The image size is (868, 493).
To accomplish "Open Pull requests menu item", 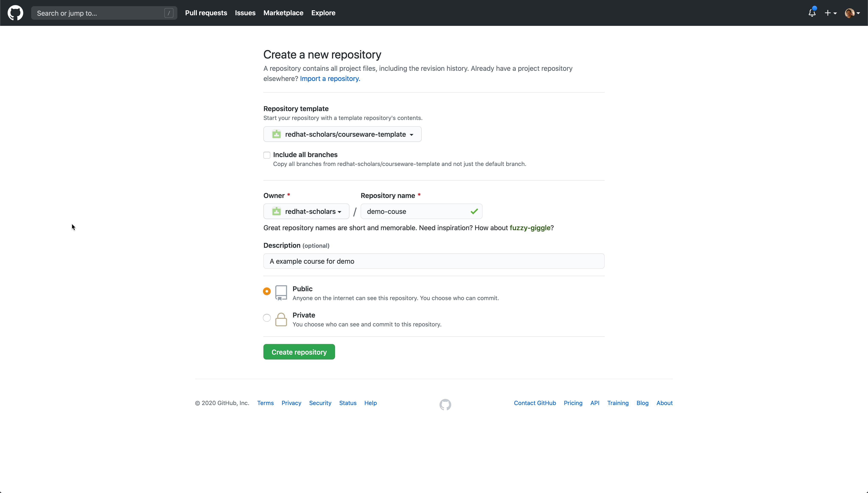I will coord(206,13).
